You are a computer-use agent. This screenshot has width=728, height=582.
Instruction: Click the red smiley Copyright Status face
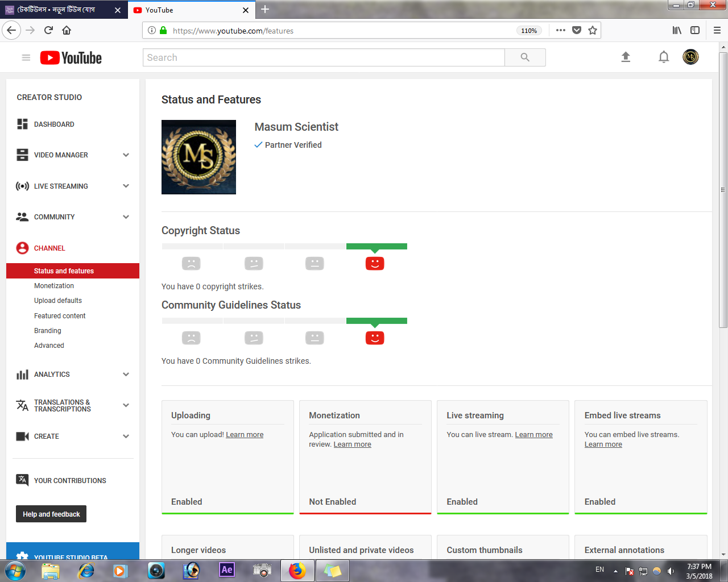(x=375, y=263)
